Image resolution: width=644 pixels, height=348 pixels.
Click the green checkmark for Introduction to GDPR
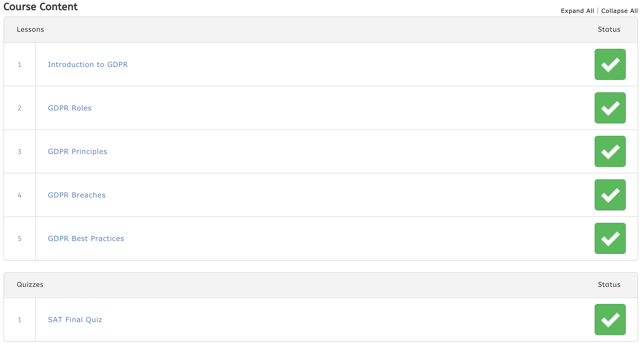click(x=610, y=64)
